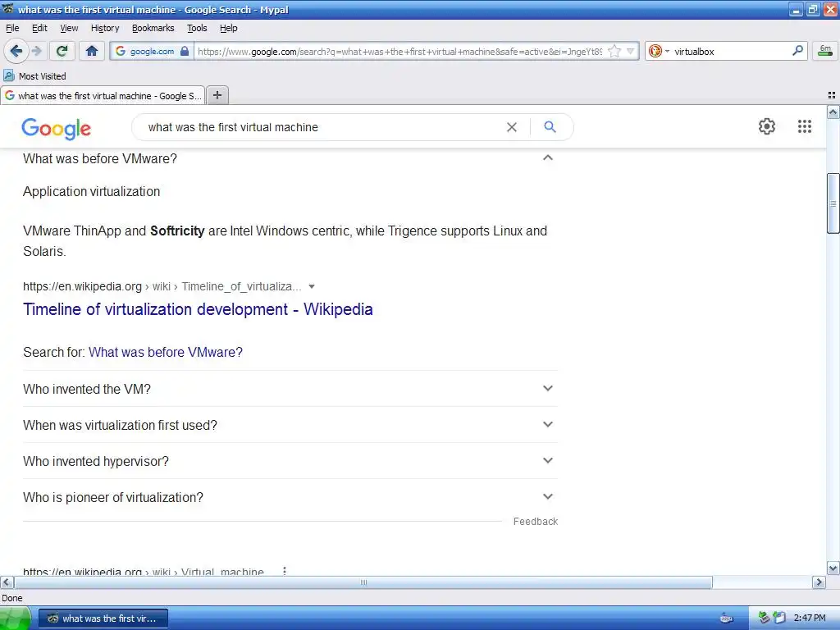Click the tray icon beside the clock
Viewport: 840px width, 630px height.
(779, 619)
